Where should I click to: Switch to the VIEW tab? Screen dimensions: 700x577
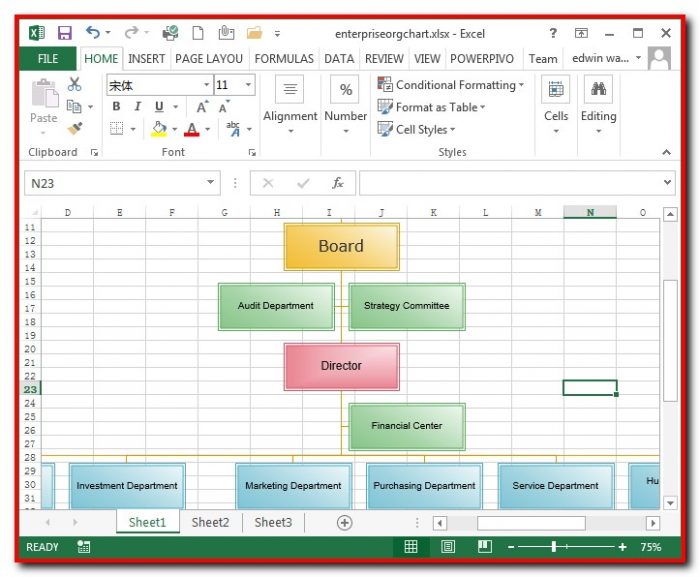point(427,59)
